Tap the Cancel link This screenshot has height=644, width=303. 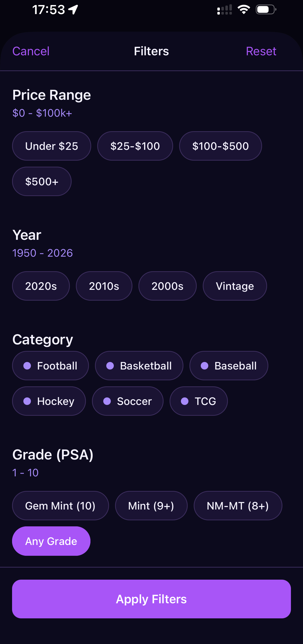(x=31, y=51)
